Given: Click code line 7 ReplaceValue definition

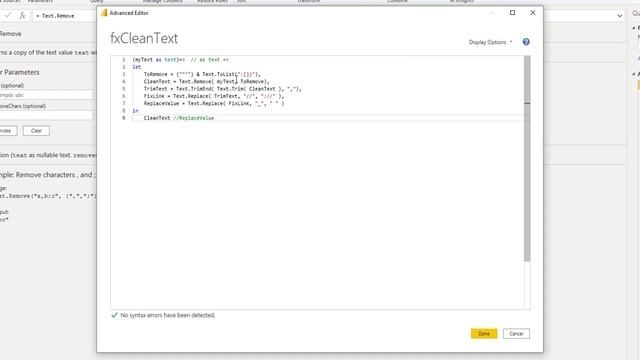Looking at the screenshot, I should click(x=214, y=103).
